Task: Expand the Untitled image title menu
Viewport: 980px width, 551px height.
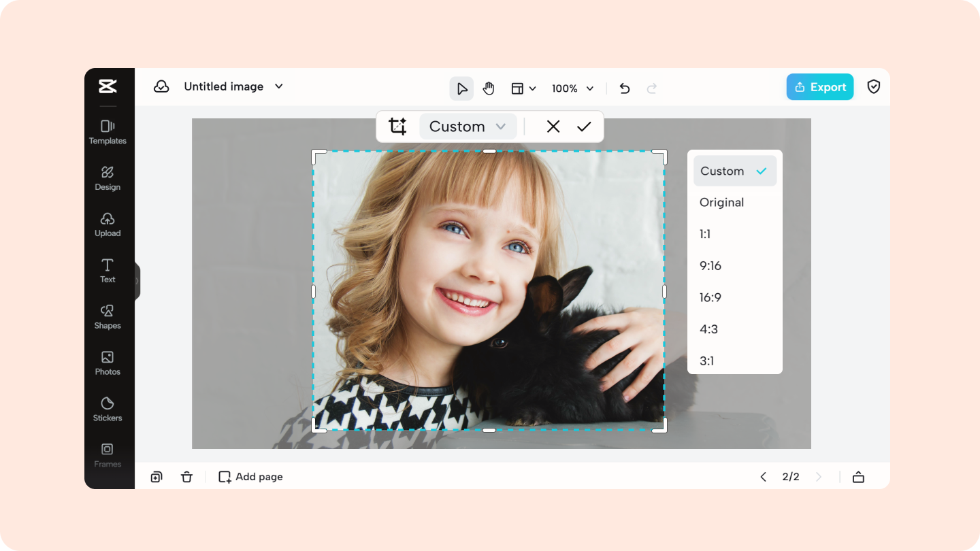Action: point(278,86)
